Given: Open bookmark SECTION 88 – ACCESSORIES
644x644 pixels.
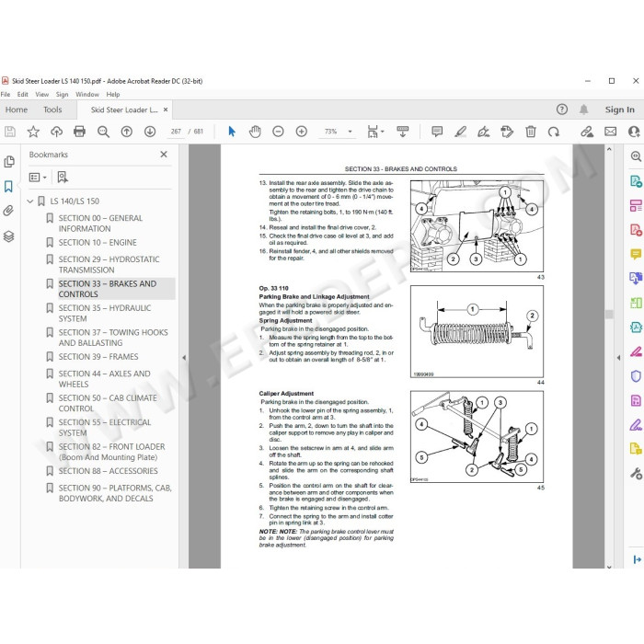Looking at the screenshot, I should [x=108, y=471].
